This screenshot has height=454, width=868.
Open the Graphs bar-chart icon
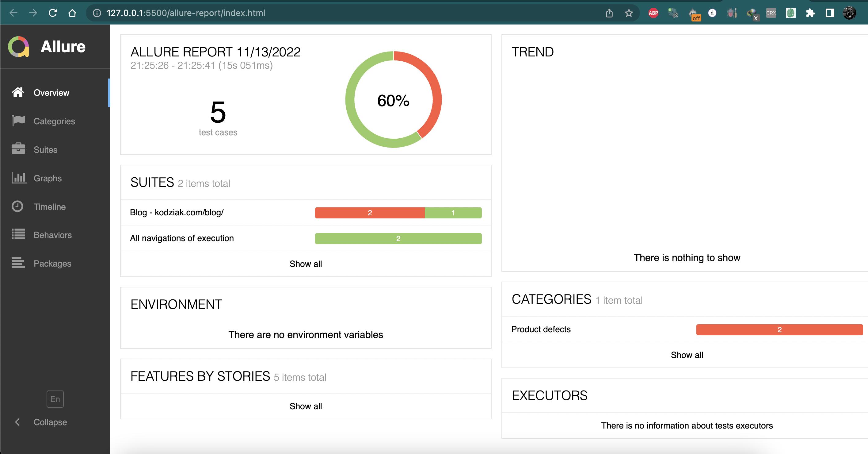pyautogui.click(x=18, y=178)
